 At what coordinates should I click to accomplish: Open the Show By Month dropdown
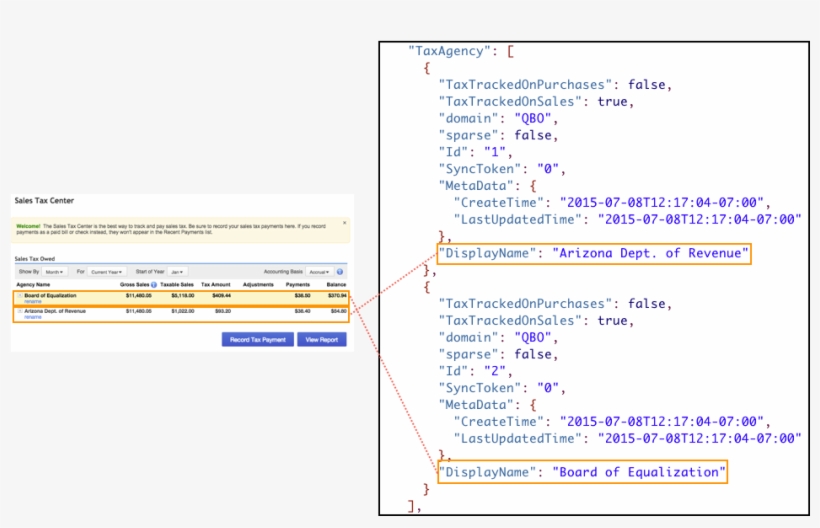pyautogui.click(x=54, y=272)
